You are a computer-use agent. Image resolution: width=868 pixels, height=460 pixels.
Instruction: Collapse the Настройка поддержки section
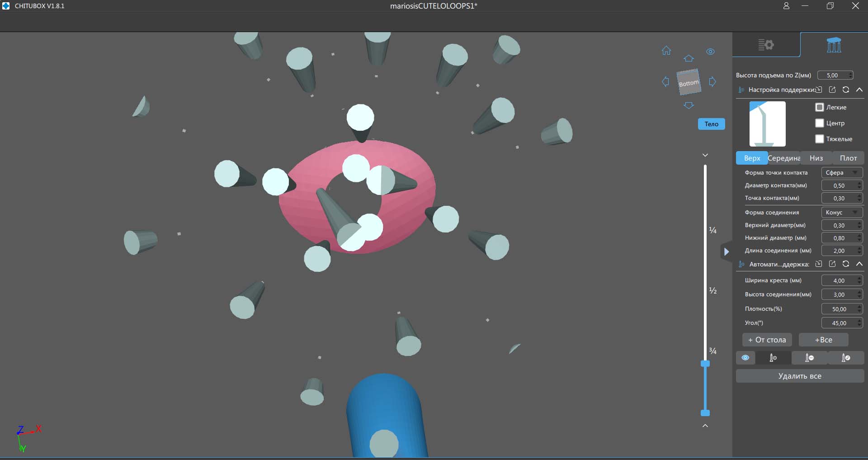pyautogui.click(x=859, y=90)
